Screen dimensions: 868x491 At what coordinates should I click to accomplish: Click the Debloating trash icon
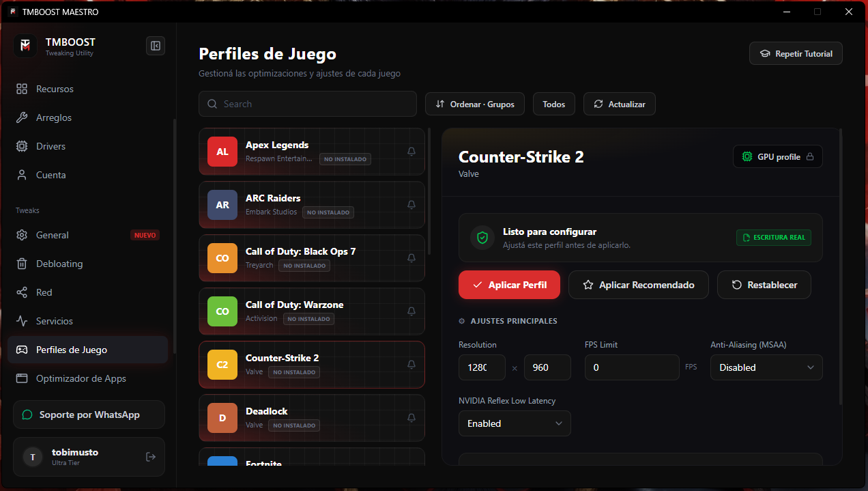click(22, 264)
